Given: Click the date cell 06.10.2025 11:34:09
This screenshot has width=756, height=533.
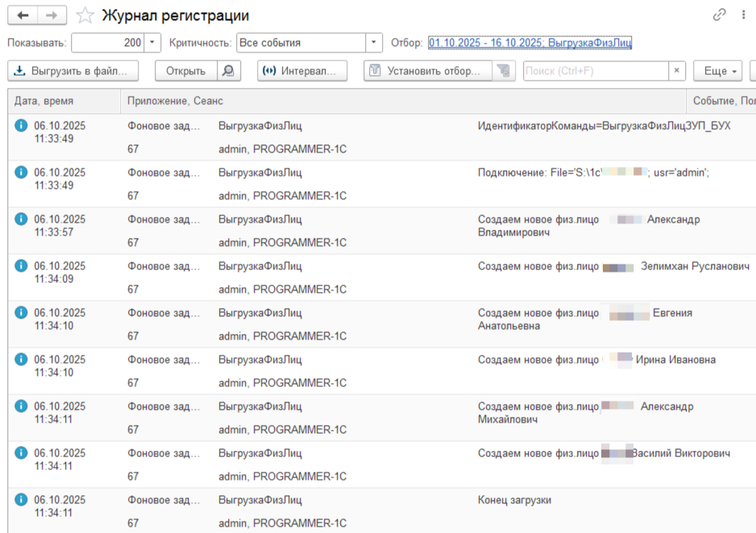Looking at the screenshot, I should [x=60, y=273].
